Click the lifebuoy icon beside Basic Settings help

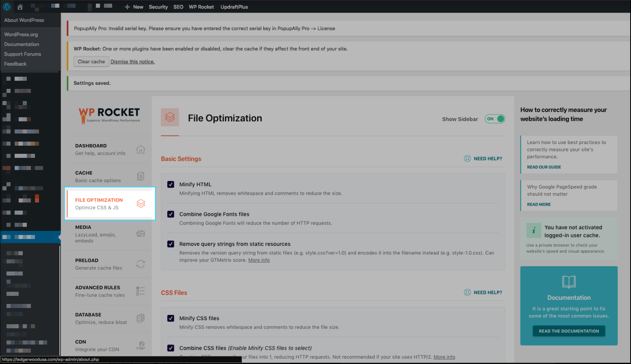pos(467,159)
